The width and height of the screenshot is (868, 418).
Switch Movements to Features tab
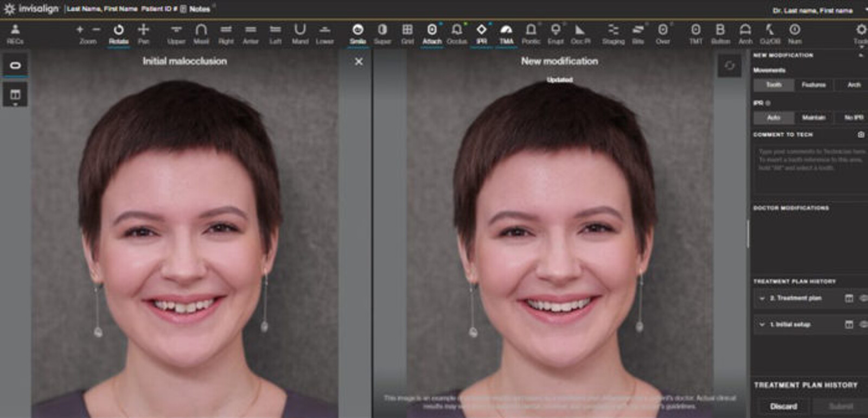pos(813,85)
